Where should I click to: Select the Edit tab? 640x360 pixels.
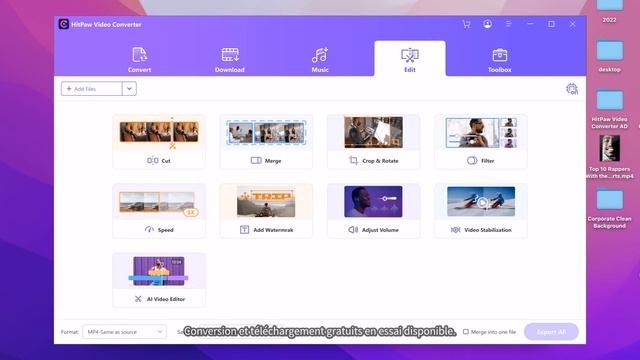pos(410,59)
